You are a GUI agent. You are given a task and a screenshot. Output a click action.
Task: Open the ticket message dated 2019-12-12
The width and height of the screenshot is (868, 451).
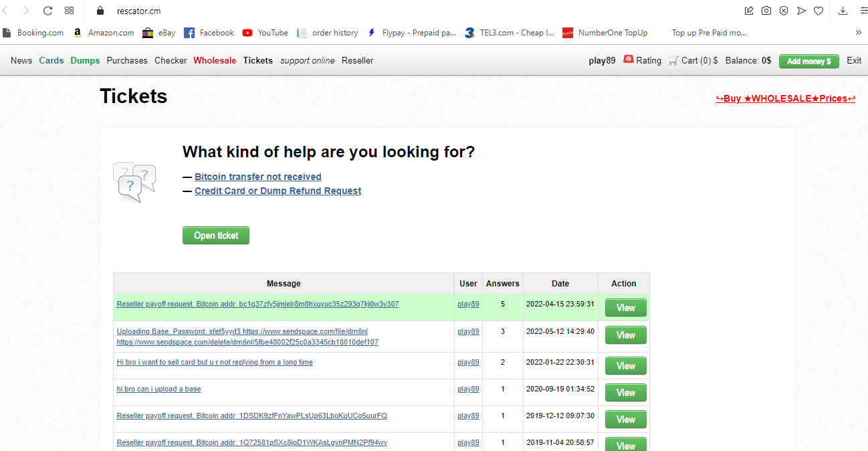tap(251, 416)
